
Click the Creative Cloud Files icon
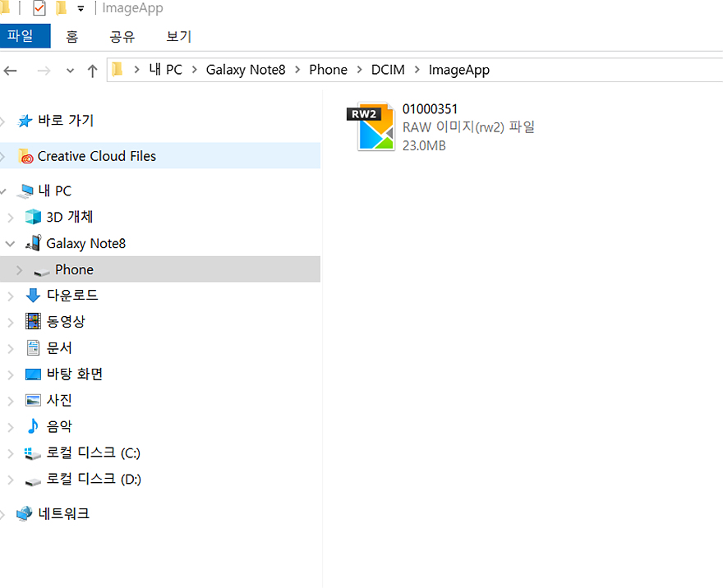26,157
